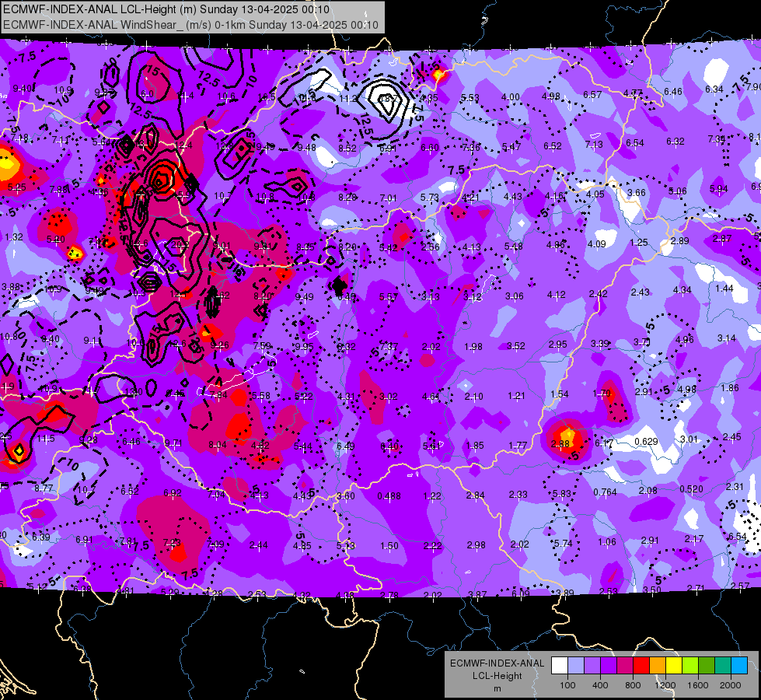Screen dimensions: 761x700
Task: Click the grid value 7.04
Action: pyautogui.click(x=216, y=494)
